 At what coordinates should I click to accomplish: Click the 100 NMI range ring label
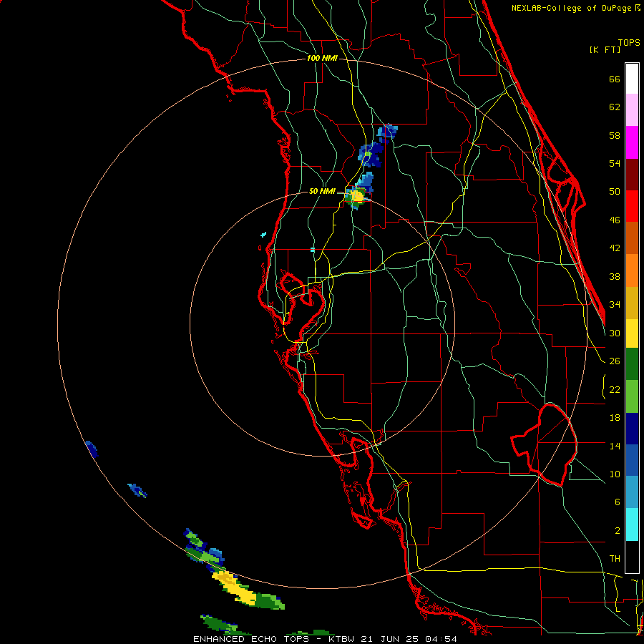322,59
